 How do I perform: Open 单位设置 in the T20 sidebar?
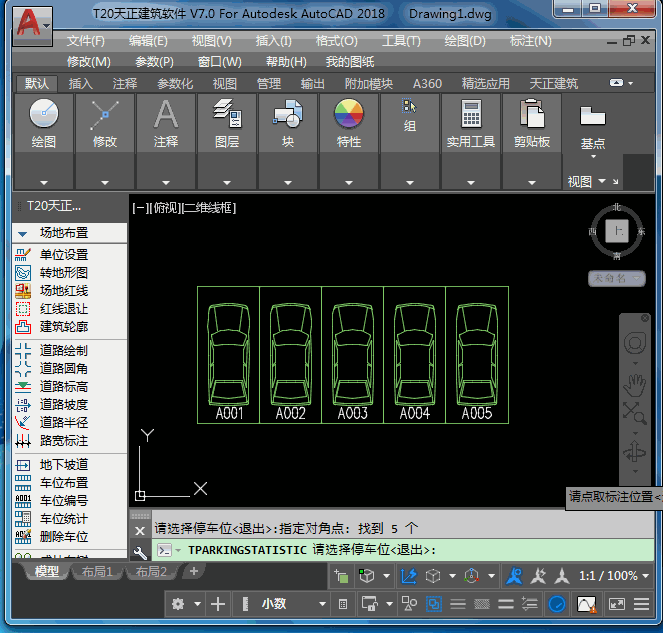click(x=64, y=255)
